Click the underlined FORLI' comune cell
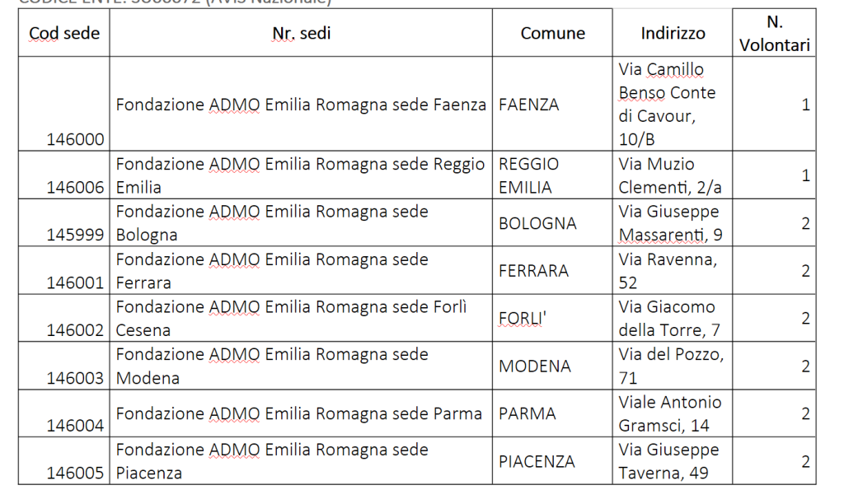This screenshot has height=504, width=844. tap(522, 319)
